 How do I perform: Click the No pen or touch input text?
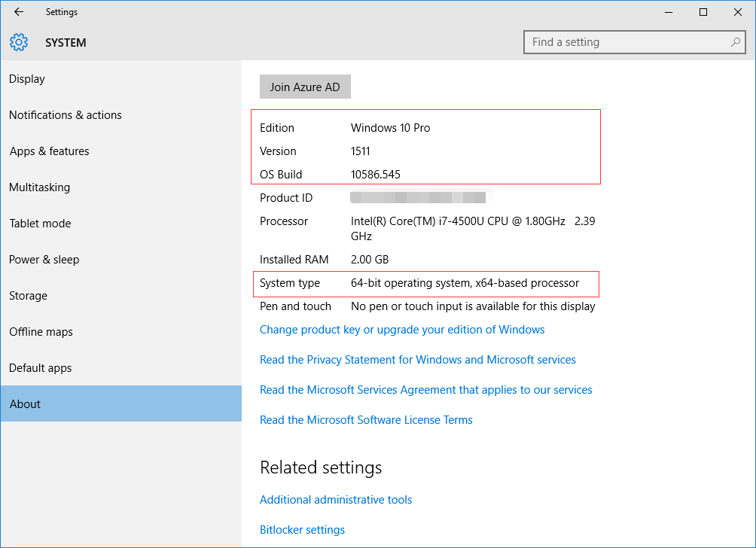tap(473, 306)
